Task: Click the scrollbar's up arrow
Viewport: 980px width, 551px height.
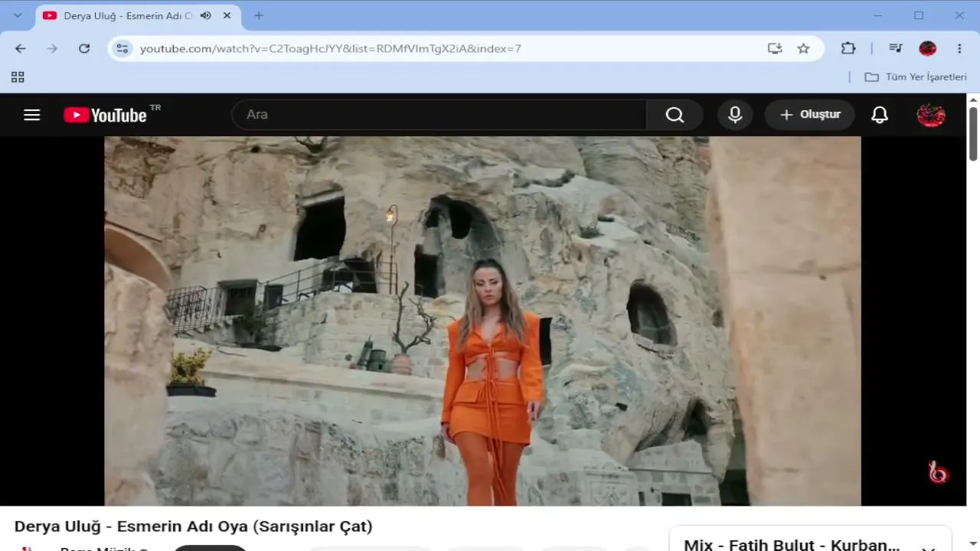Action: (973, 99)
